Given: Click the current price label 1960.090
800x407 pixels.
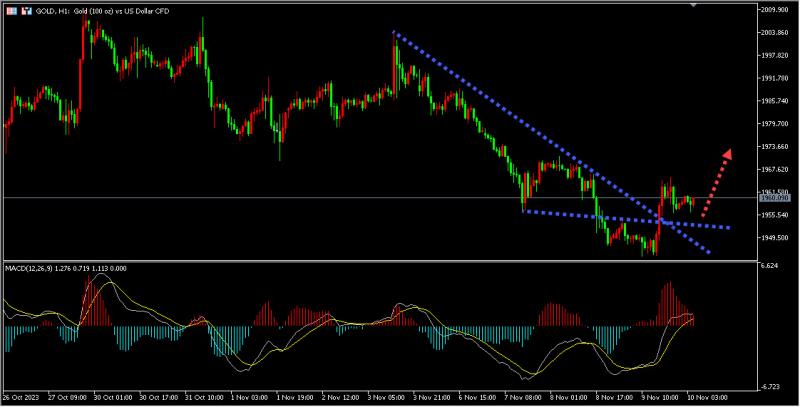Looking at the screenshot, I should tap(774, 198).
